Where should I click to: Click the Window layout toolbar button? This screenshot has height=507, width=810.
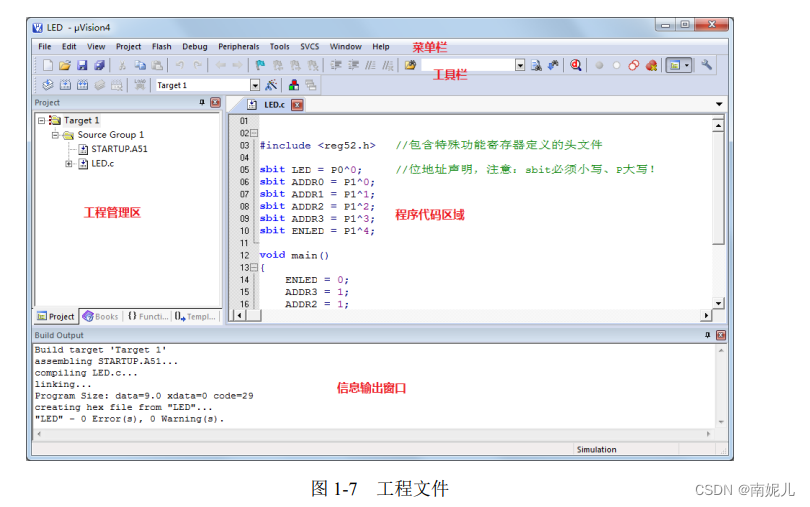coord(675,65)
